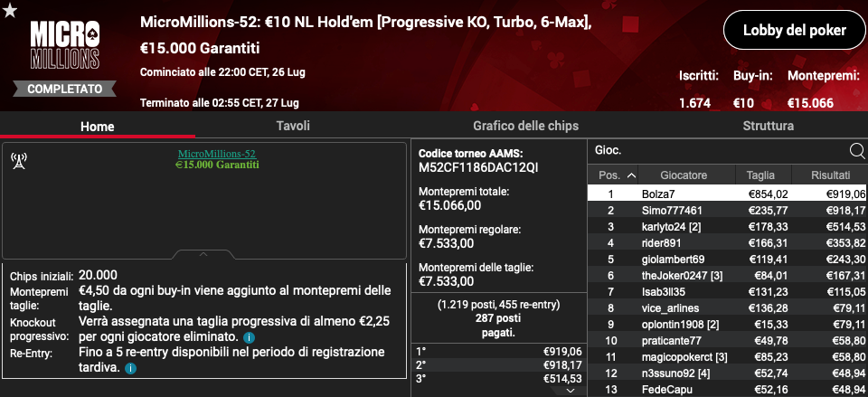Select player Simo777461 row

[727, 211]
